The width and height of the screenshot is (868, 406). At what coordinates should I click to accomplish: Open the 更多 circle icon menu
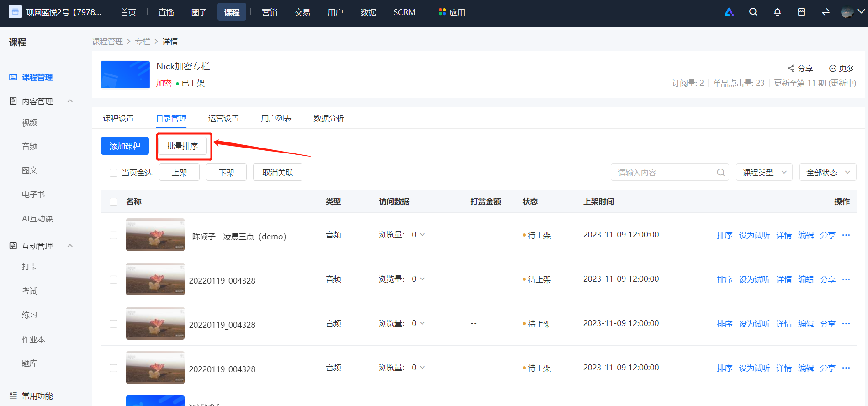click(x=833, y=69)
